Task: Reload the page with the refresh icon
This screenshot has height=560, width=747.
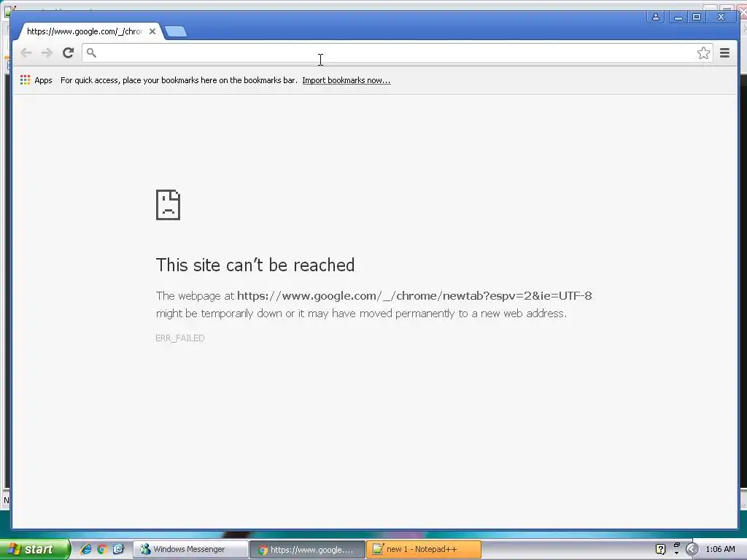Action: (x=68, y=52)
